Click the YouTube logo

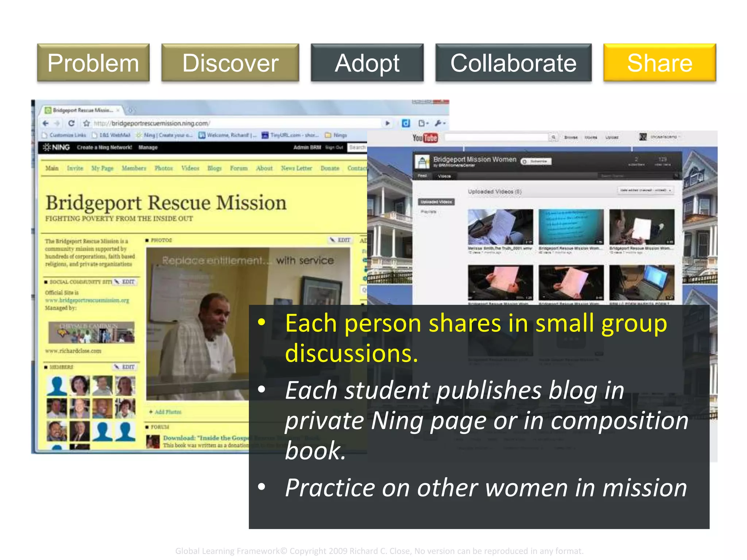tap(425, 138)
